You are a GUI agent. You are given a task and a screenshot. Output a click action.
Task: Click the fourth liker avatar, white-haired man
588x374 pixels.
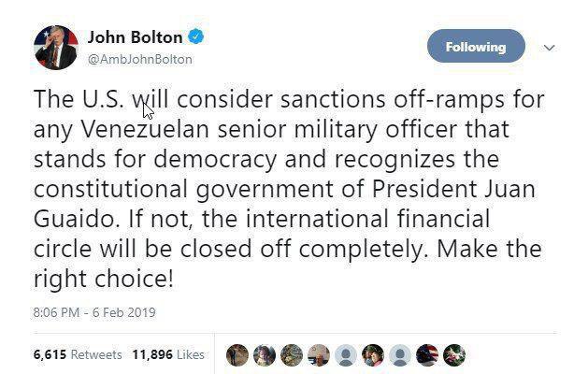[319, 355]
